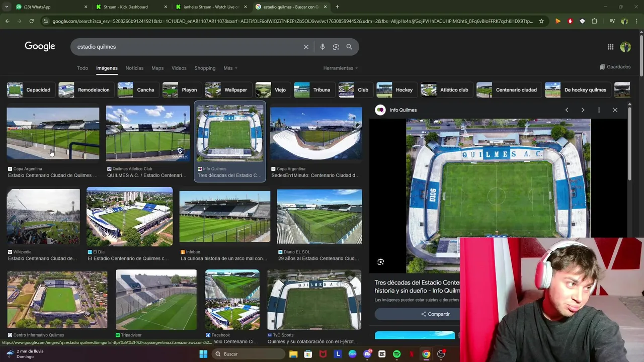The image size is (644, 362).
Task: Switch to Stream - Kick Dashboard tab
Action: [131, 7]
